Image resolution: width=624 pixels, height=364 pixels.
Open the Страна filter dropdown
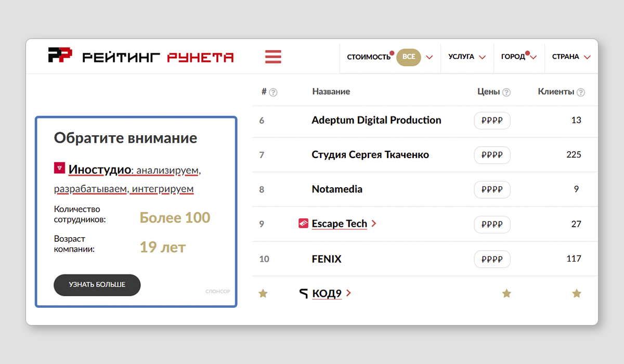[x=571, y=57]
